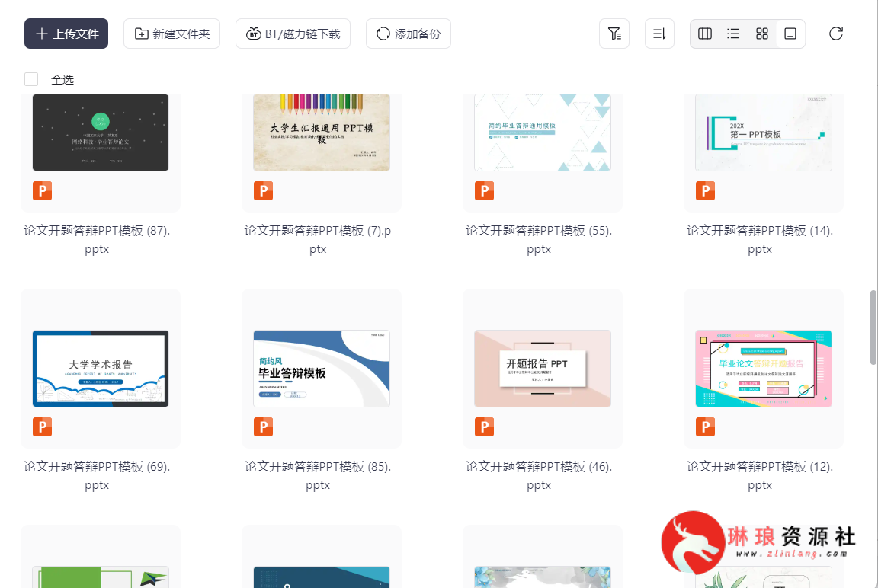The width and height of the screenshot is (878, 588).
Task: Create a new folder with 新建文件夹
Action: (x=172, y=34)
